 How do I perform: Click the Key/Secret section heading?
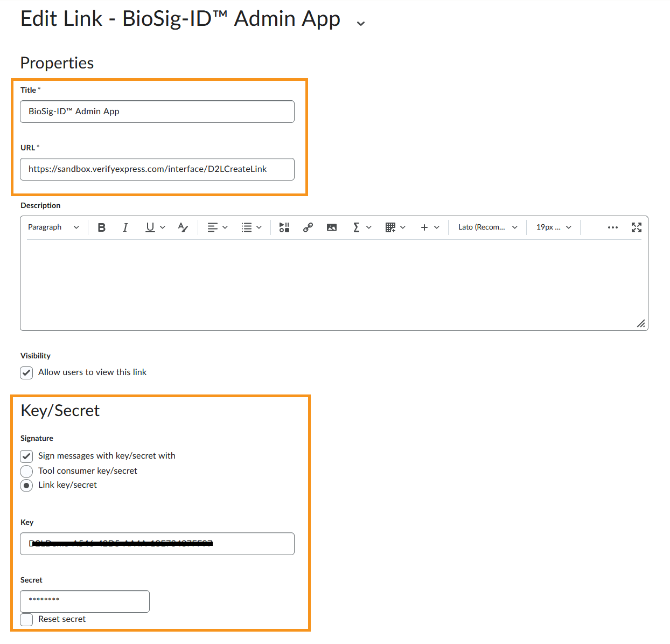(x=60, y=411)
